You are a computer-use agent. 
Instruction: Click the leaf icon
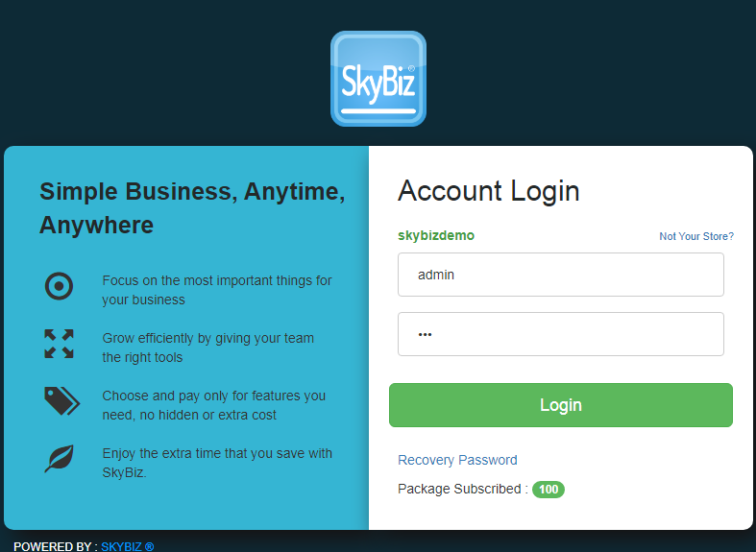pos(60,459)
